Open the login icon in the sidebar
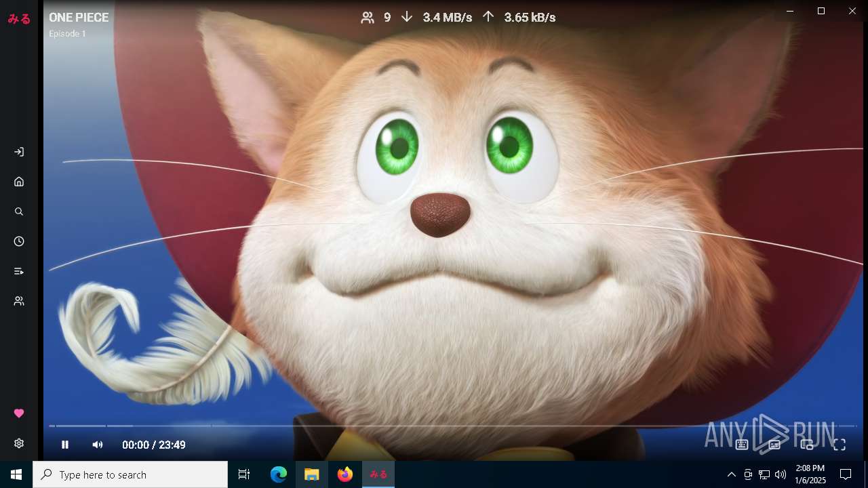This screenshot has width=868, height=488. point(19,152)
